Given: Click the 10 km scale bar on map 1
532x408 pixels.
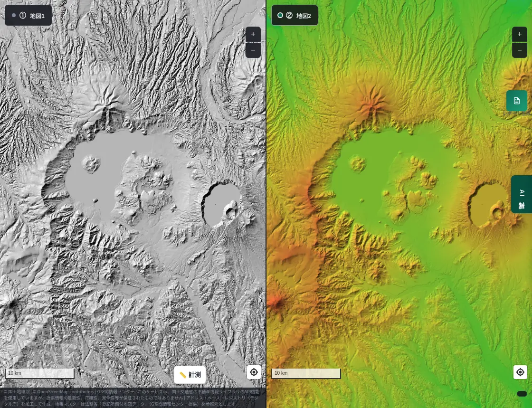Looking at the screenshot, I should coord(40,373).
